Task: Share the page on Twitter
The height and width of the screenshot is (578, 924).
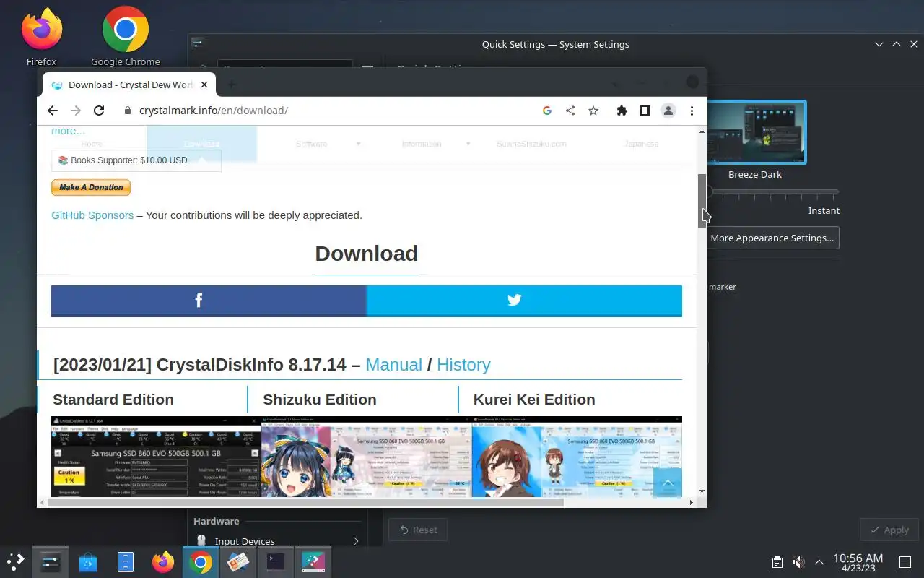Action: (x=524, y=301)
